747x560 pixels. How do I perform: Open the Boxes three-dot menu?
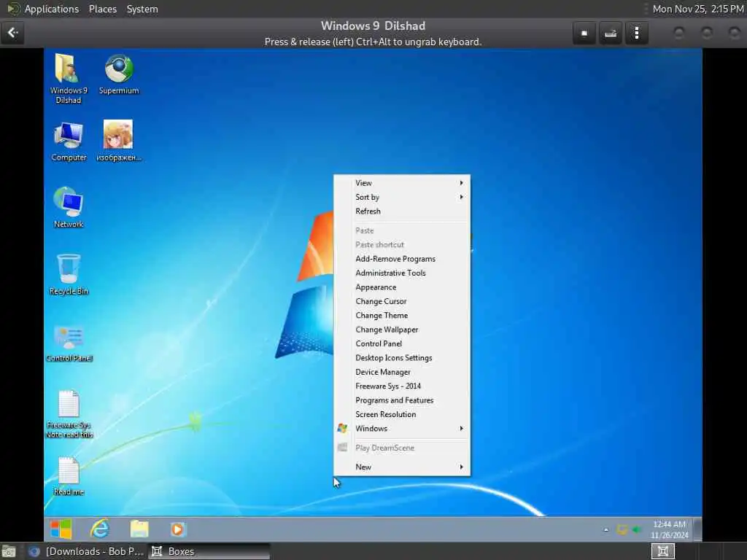pos(636,33)
